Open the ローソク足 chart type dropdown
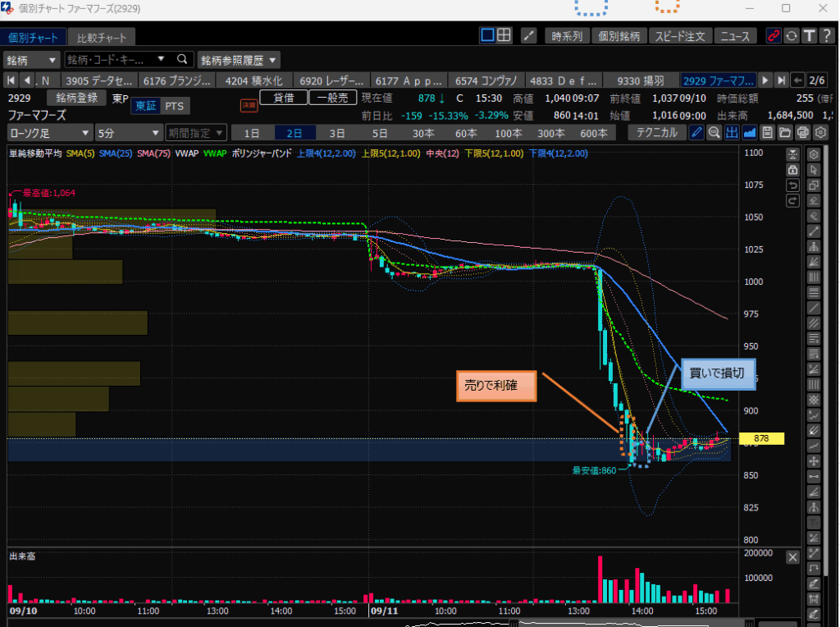Screen dimensions: 840x627 coord(49,132)
